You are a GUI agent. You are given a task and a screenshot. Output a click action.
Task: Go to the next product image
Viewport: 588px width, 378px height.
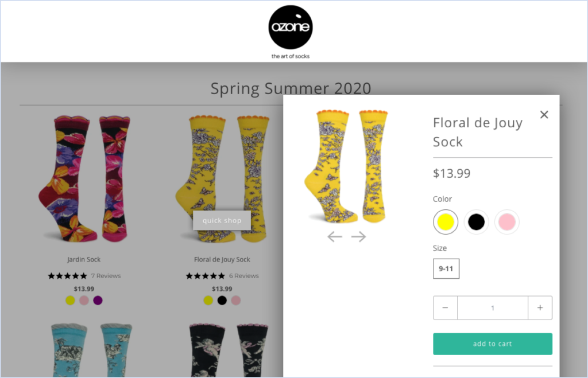[359, 236]
